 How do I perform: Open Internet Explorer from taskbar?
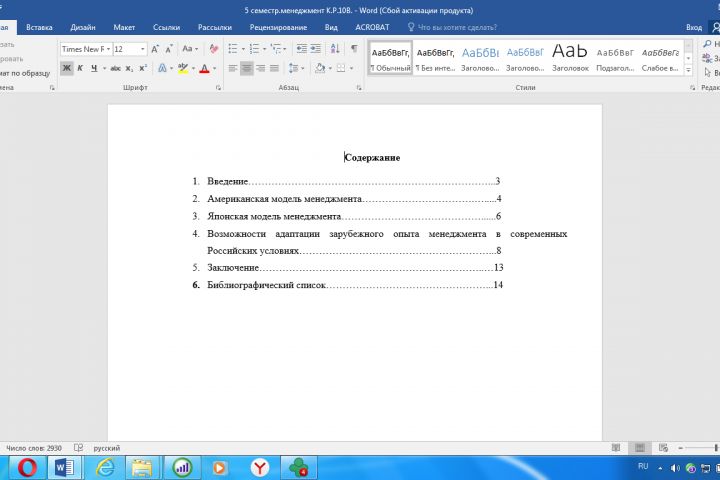tap(105, 468)
